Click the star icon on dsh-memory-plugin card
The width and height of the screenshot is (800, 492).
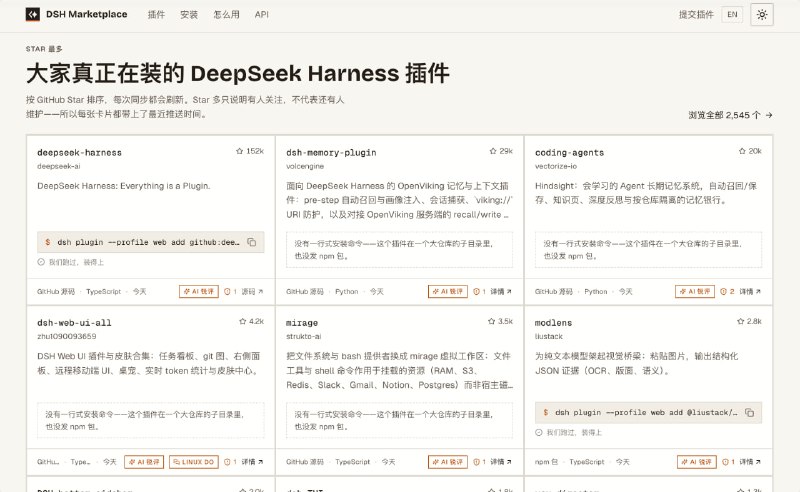[x=492, y=151]
